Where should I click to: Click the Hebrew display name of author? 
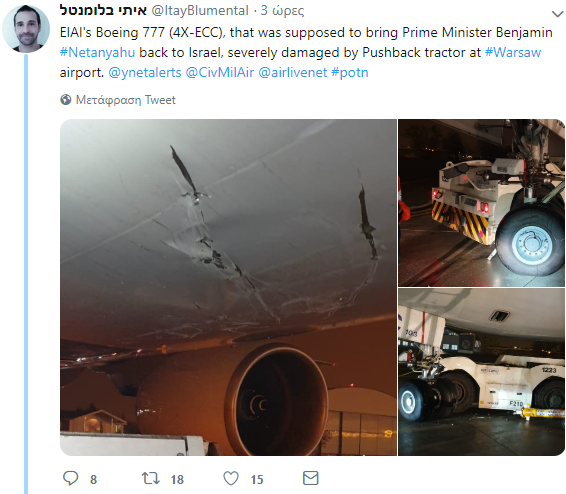(103, 10)
